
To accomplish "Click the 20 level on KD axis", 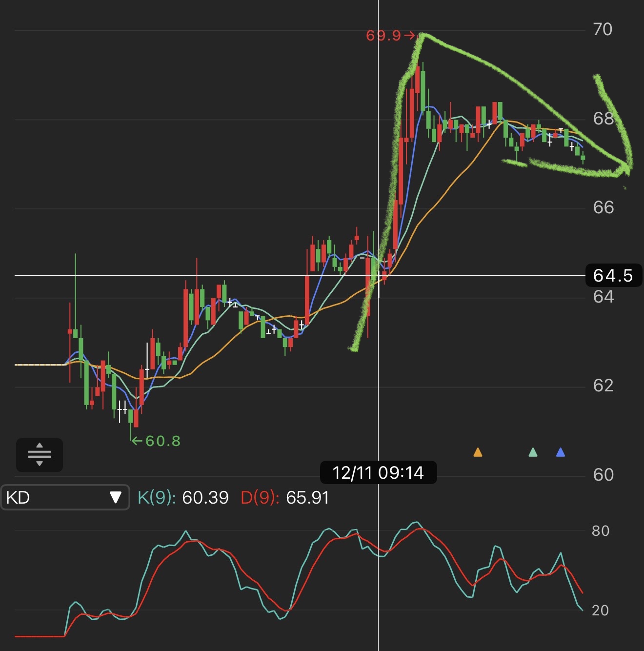I will 600,610.
